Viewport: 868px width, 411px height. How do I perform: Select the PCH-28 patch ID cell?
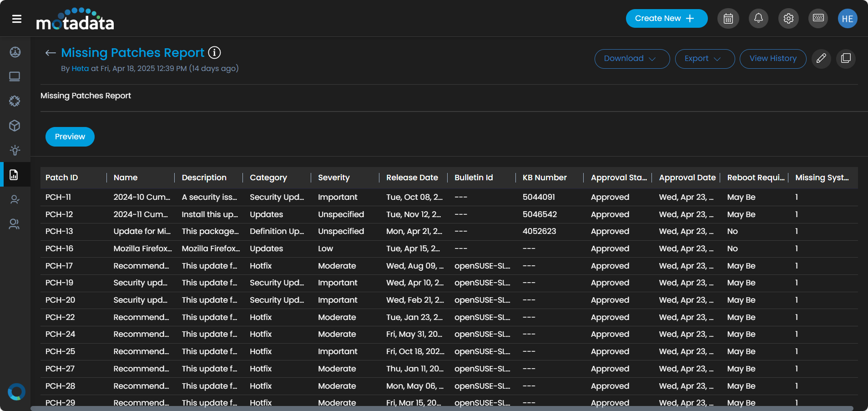tap(60, 386)
